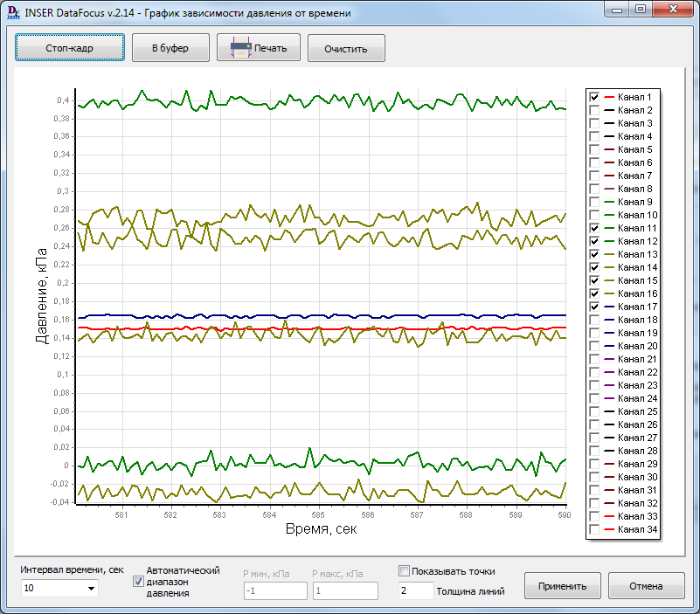Image resolution: width=700 pixels, height=614 pixels.
Task: Check the Канал 25 checkbox
Action: (594, 411)
